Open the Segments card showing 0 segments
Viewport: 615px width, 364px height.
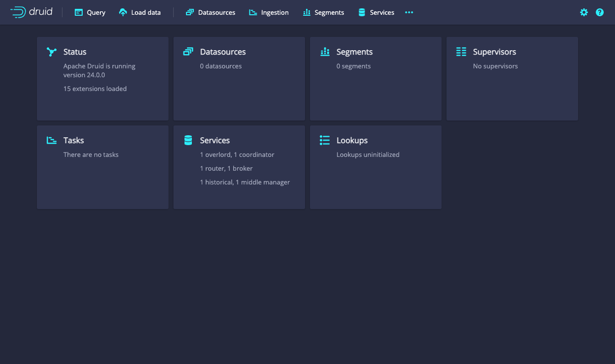375,79
